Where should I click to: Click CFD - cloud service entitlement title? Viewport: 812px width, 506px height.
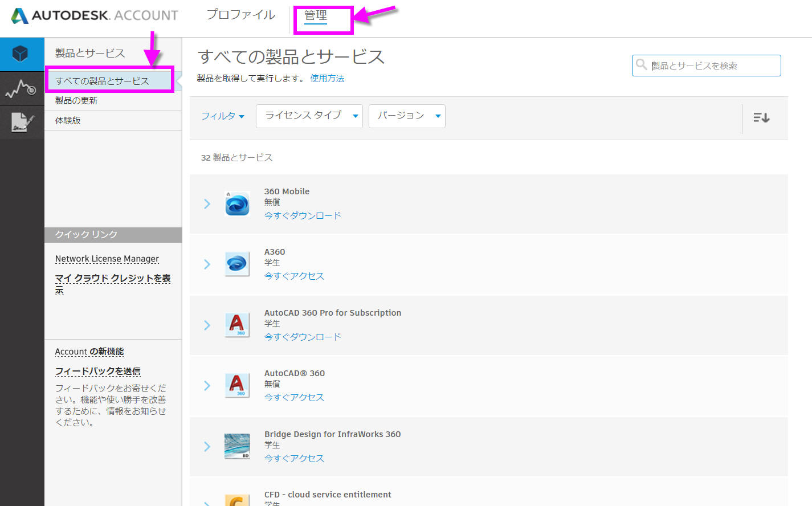tap(328, 495)
